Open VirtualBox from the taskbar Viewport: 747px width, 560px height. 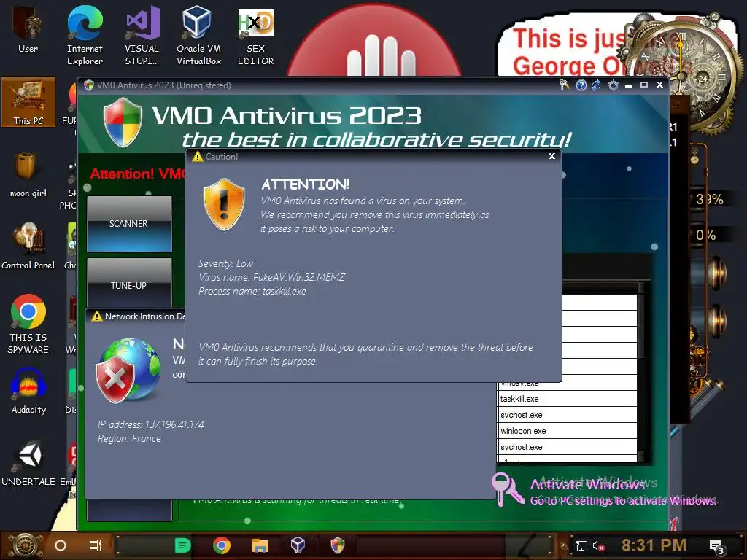point(298,545)
